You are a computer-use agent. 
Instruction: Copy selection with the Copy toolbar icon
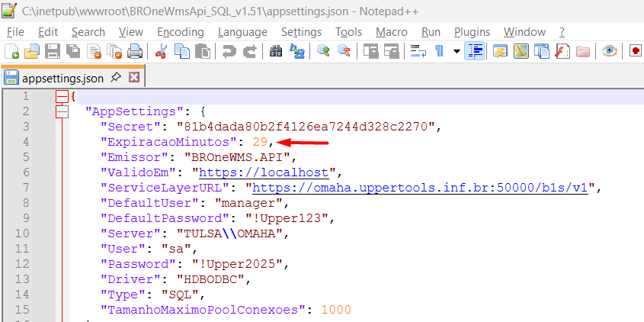(182, 51)
